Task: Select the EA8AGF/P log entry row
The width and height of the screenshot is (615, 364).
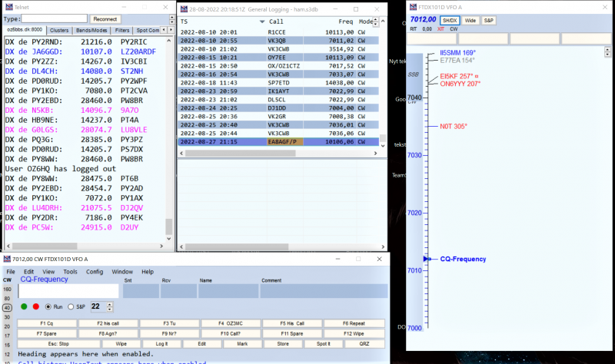Action: [278, 141]
